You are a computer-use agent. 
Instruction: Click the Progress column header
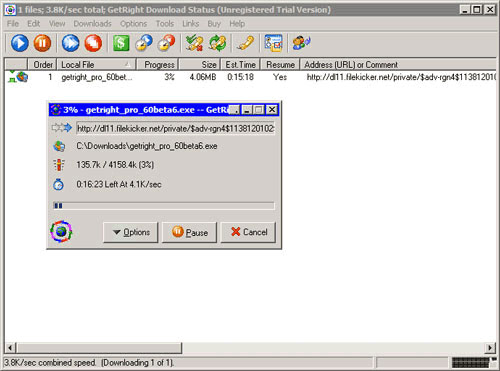click(x=158, y=64)
